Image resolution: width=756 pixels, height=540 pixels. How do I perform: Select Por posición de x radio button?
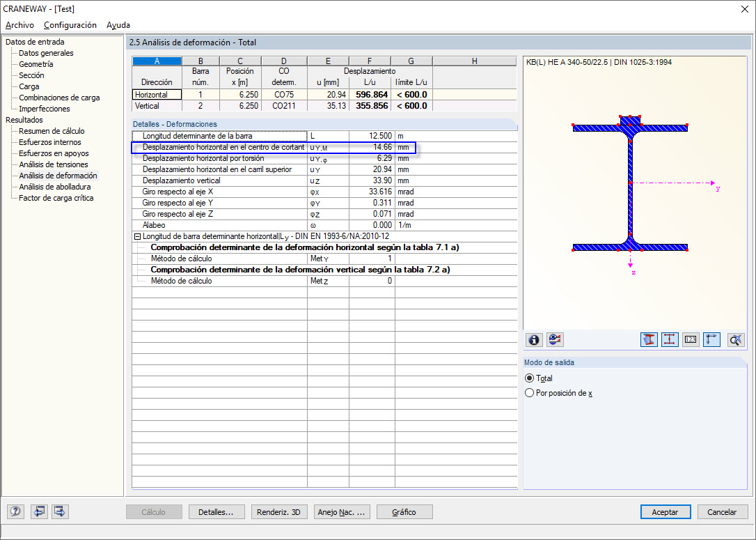(529, 393)
